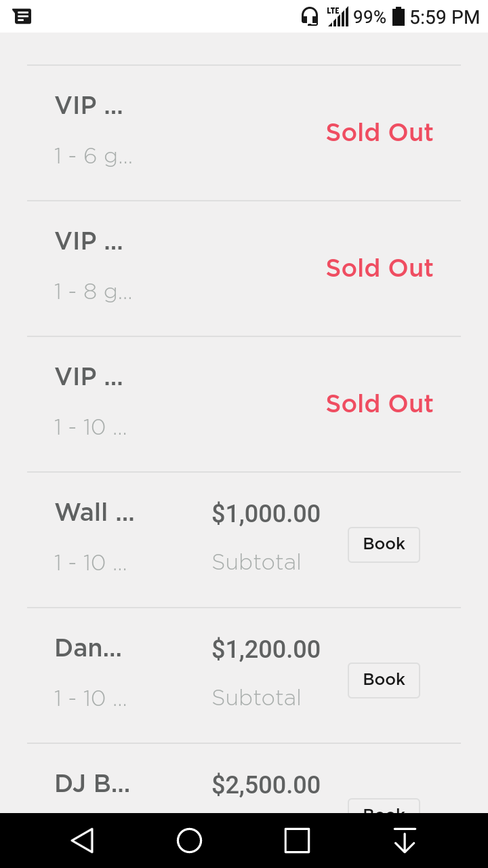Tap the Android back navigation icon
The width and height of the screenshot is (488, 868).
[x=82, y=841]
